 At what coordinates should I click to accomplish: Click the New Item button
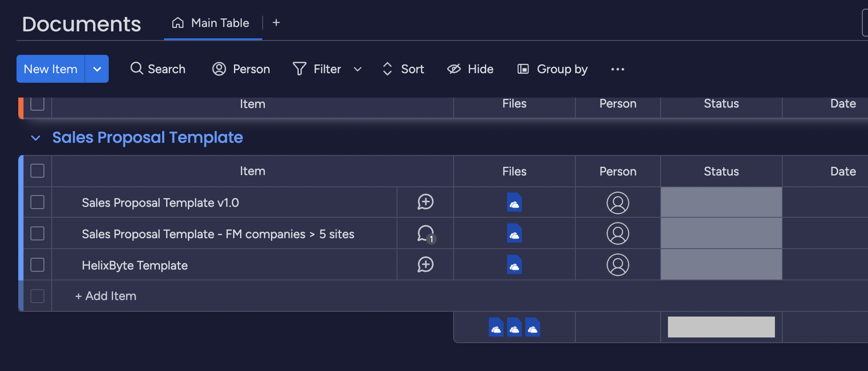50,69
